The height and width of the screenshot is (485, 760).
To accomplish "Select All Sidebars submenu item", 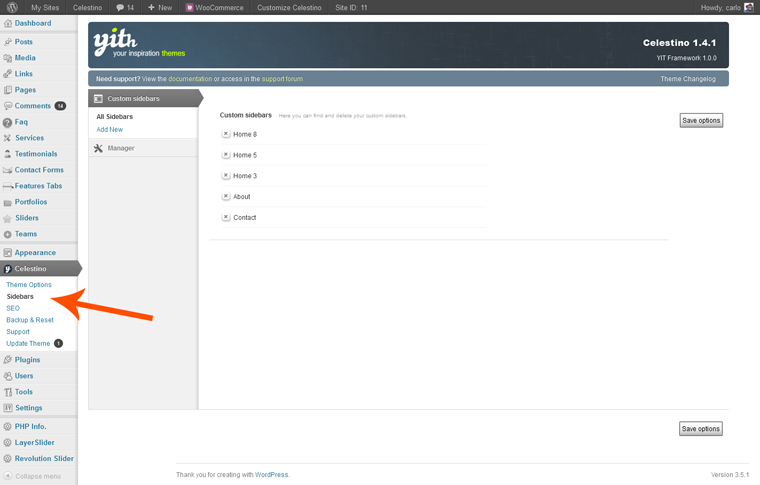I will pyautogui.click(x=114, y=117).
